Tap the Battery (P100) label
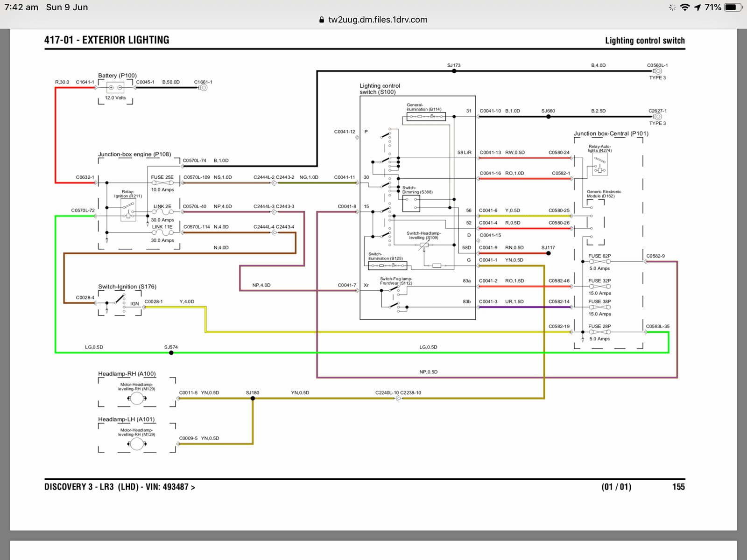747x560 pixels. pos(117,76)
